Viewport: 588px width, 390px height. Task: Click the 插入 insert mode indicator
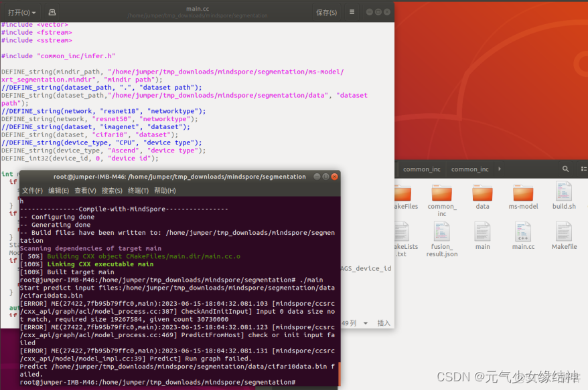click(x=384, y=323)
